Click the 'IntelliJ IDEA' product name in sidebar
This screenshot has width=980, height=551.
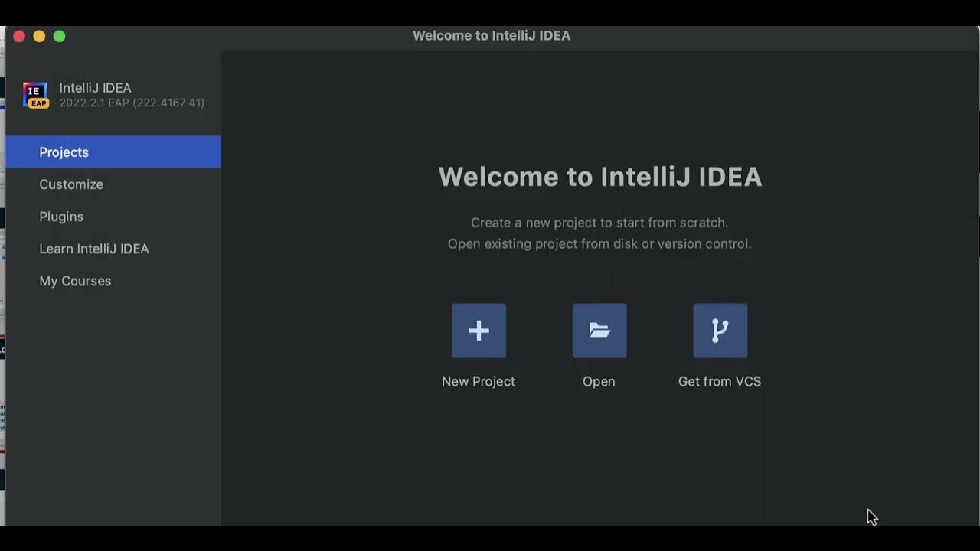pos(96,88)
